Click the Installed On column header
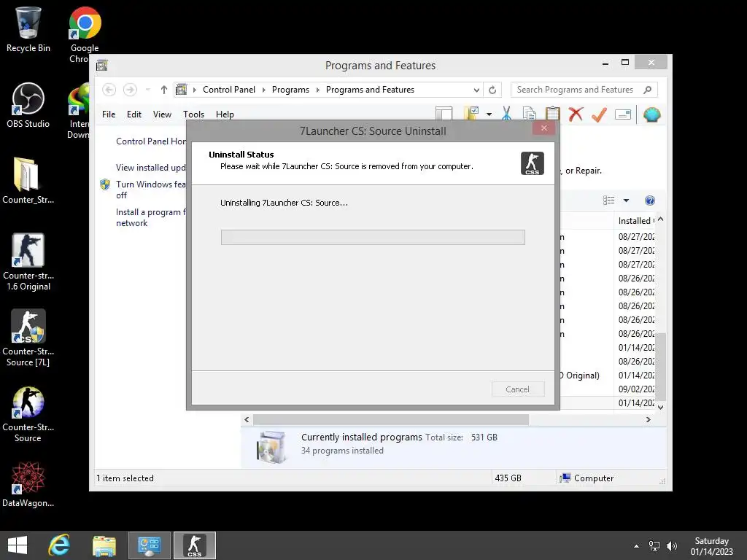 pos(635,220)
